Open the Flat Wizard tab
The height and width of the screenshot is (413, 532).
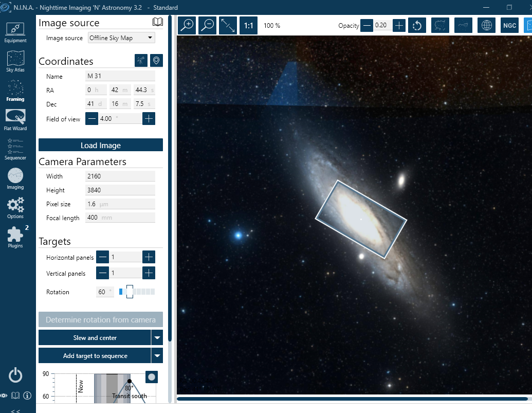click(x=15, y=120)
